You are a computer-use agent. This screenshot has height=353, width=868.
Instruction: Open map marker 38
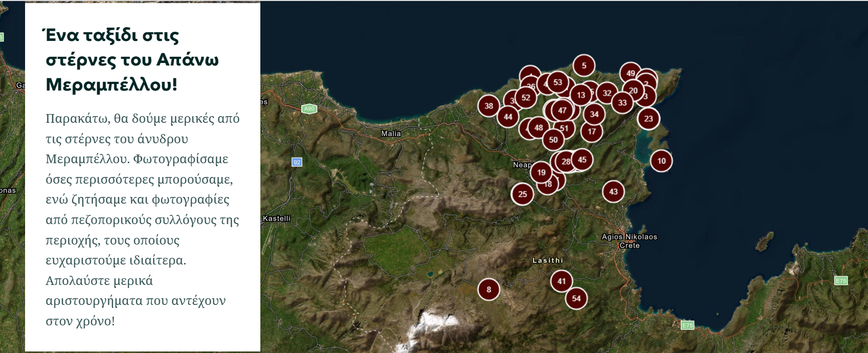[488, 106]
